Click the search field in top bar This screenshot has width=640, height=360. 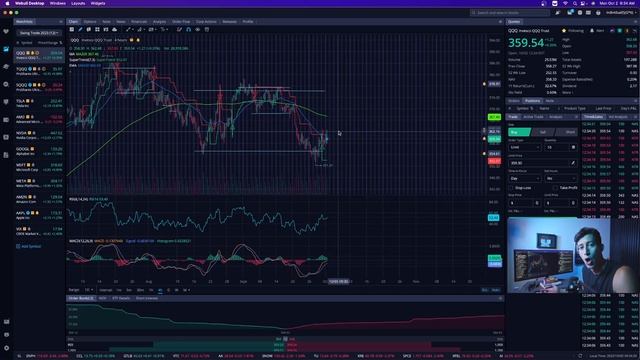click(x=509, y=13)
